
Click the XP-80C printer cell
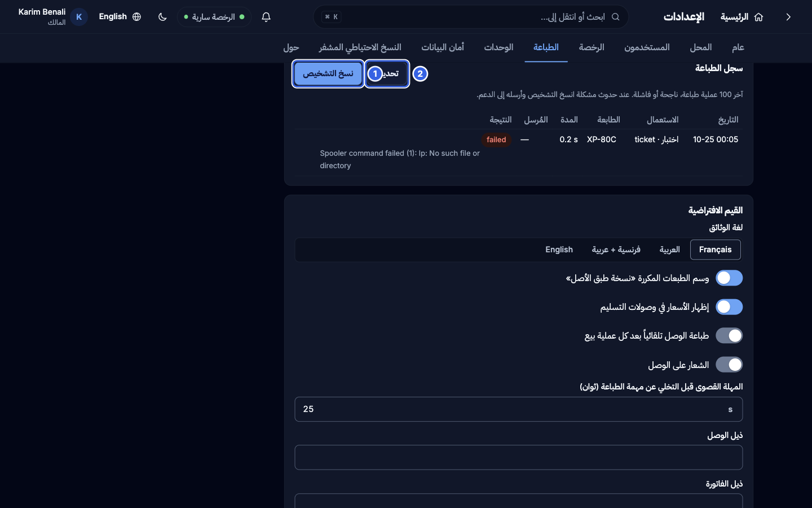click(602, 139)
